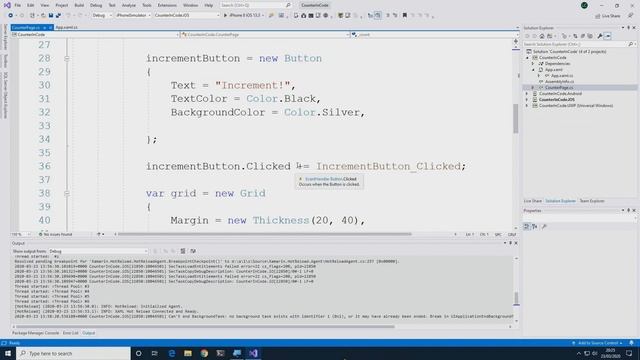Open the notification center icon
The height and width of the screenshot is (360, 640).
coord(629,353)
